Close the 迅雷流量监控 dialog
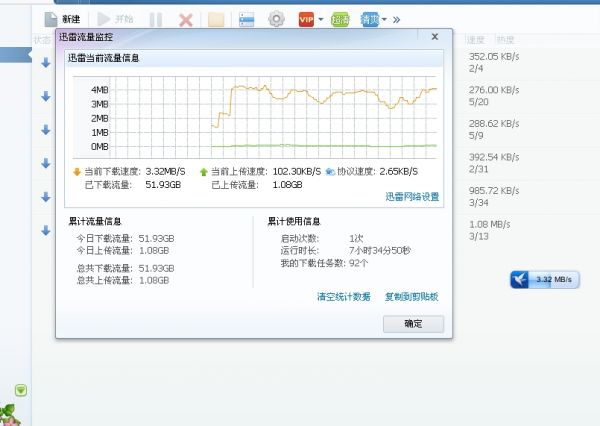 (435, 36)
